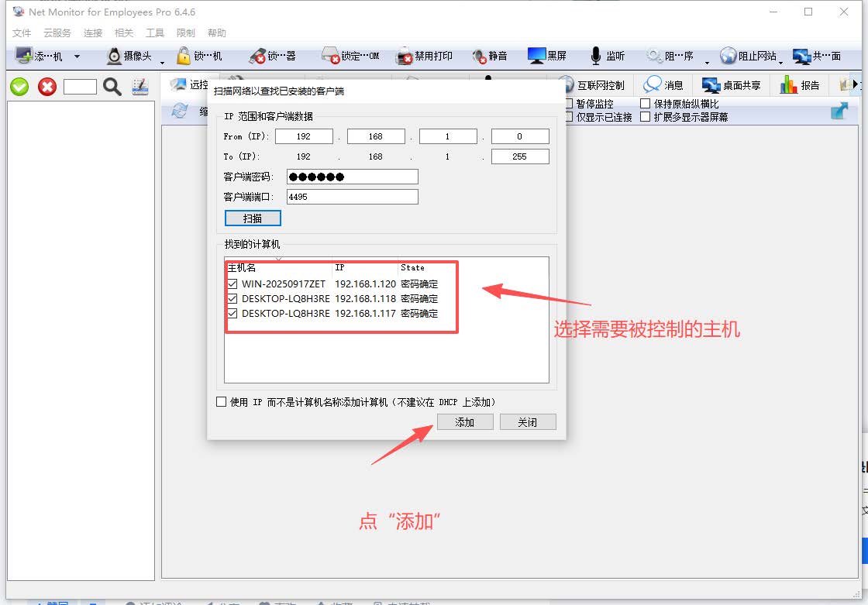Enable the use IP instead of name checkbox

222,402
